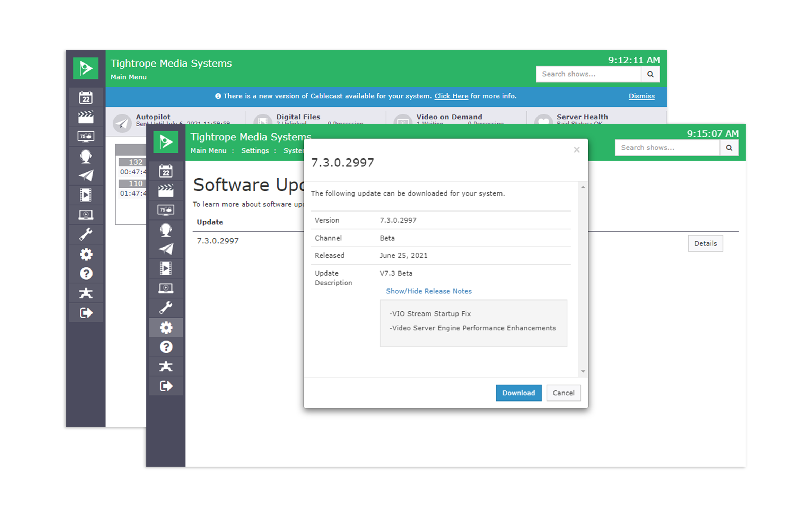The height and width of the screenshot is (517, 812).
Task: Open settings gear icon in back window sidebar
Action: pos(86,254)
